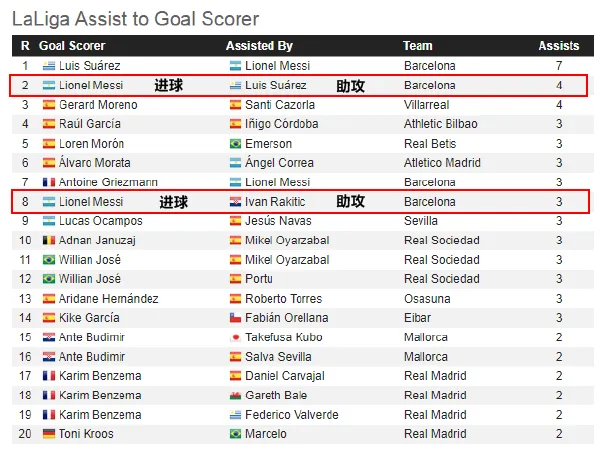Image resolution: width=600 pixels, height=450 pixels.
Task: Click the Chilean flag next to Fabián Orellana
Action: click(235, 318)
